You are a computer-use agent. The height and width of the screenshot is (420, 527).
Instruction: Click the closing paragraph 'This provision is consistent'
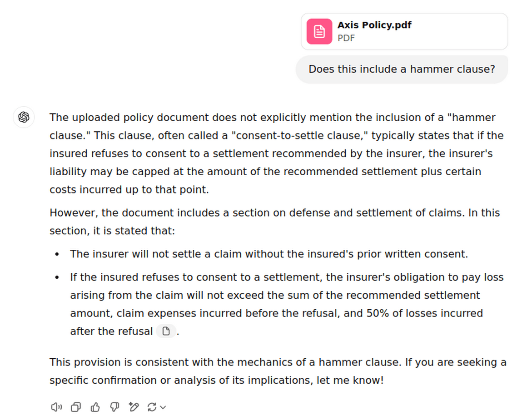pyautogui.click(x=278, y=371)
